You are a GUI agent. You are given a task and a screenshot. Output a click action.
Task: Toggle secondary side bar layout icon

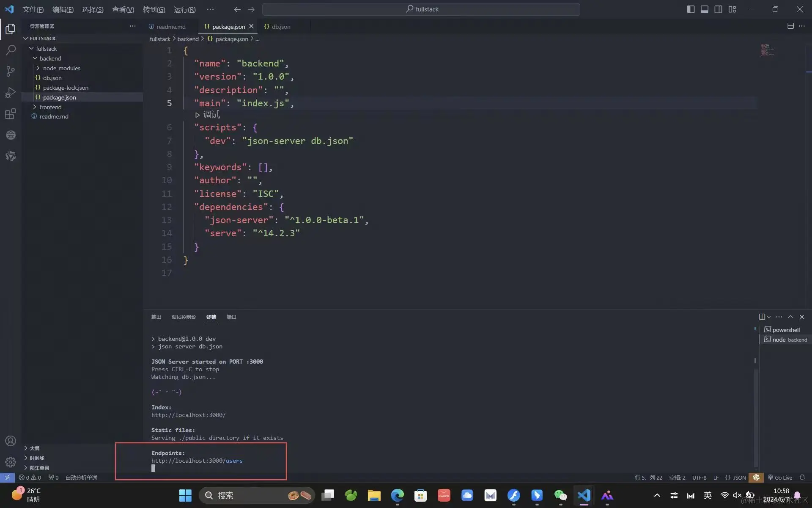pos(718,9)
